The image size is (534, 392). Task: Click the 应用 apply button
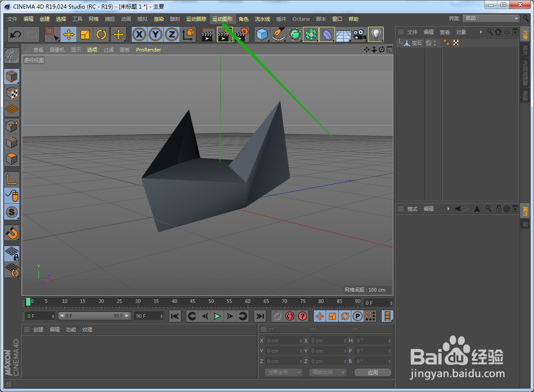(373, 373)
